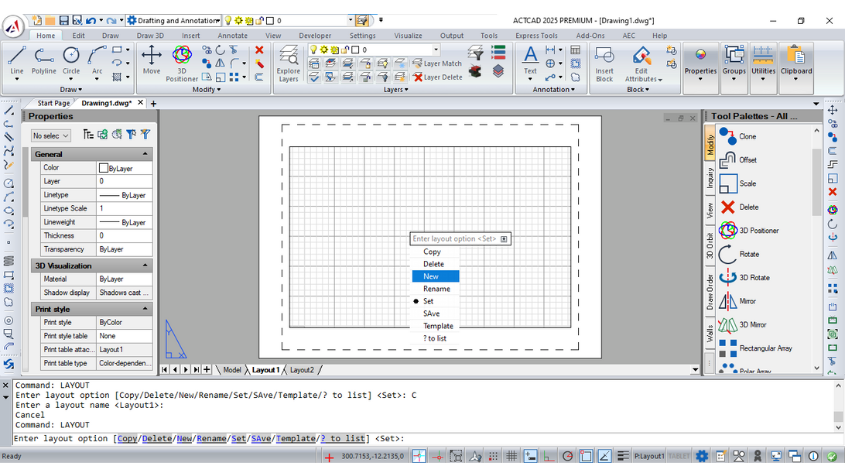Choose the Text annotation tool

point(530,60)
